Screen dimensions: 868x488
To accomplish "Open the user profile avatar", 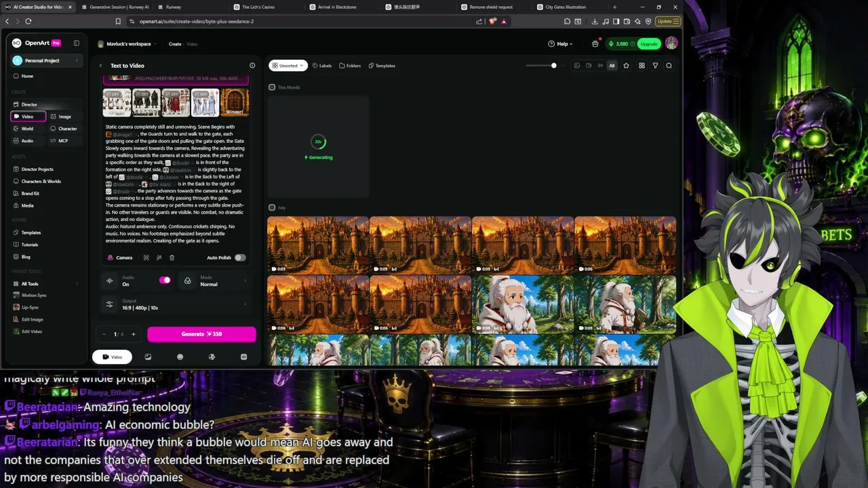I will (671, 44).
